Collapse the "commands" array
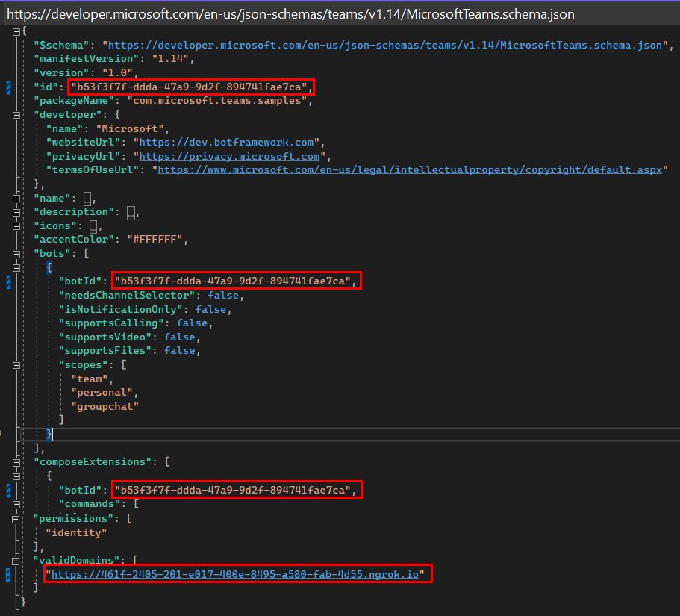The height and width of the screenshot is (616, 680). pyautogui.click(x=16, y=505)
